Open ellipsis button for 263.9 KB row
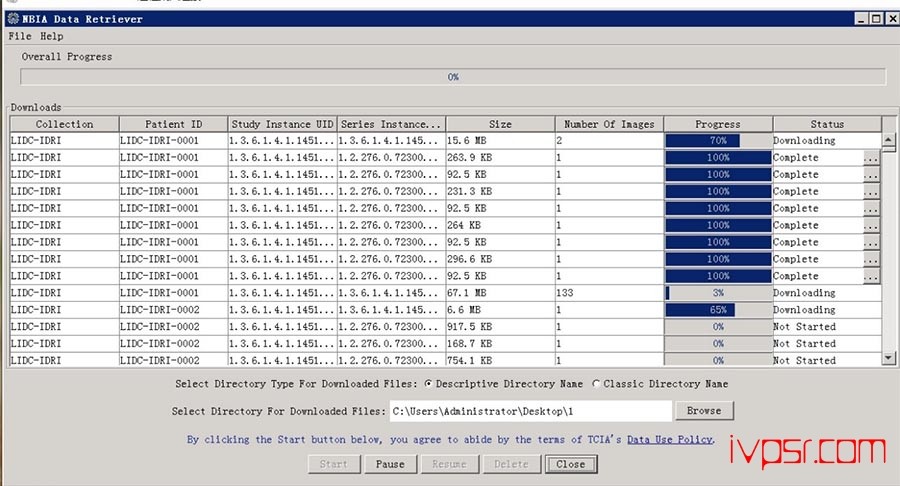The width and height of the screenshot is (900, 486). click(871, 158)
